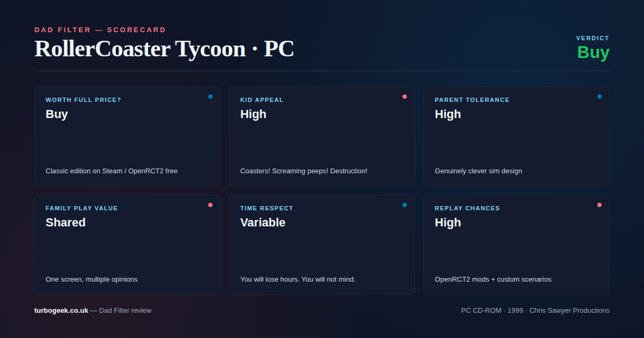Viewport: 644px width, 338px height.
Task: Click the High value under Kid Appeal
Action: 253,114
